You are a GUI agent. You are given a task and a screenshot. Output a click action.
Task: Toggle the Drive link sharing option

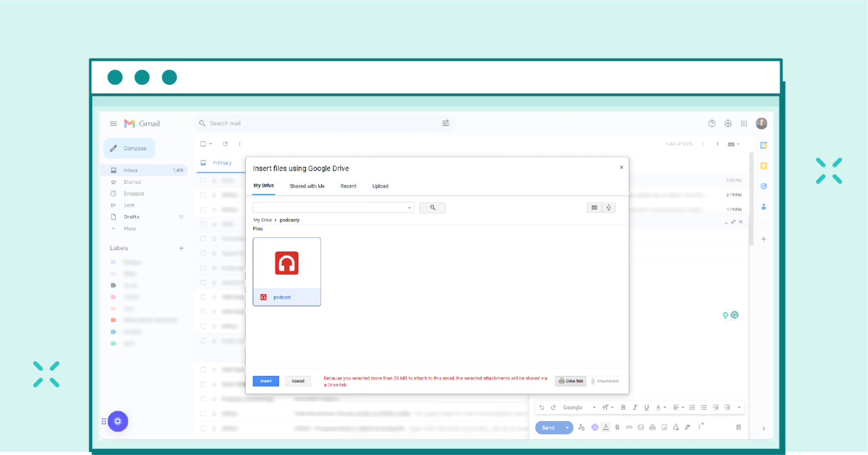(571, 381)
